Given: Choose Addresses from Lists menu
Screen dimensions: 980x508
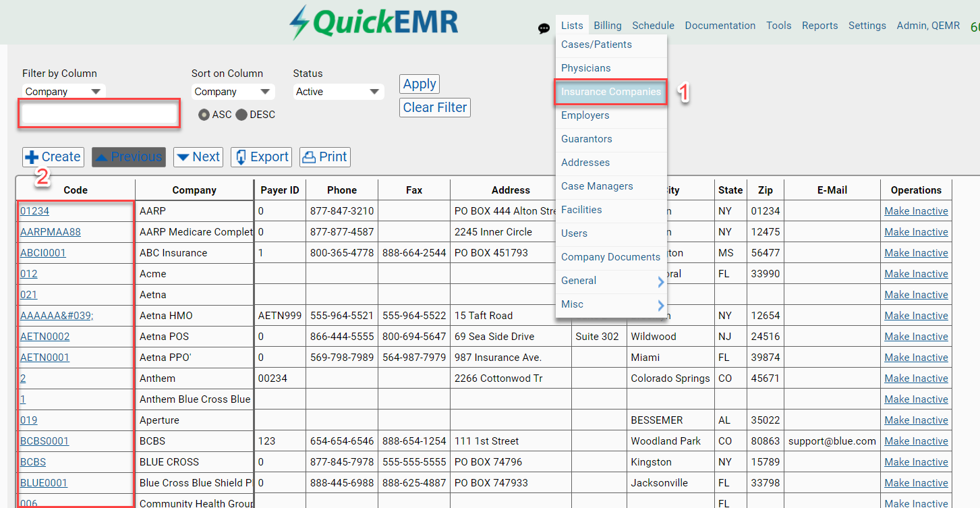Looking at the screenshot, I should [x=611, y=163].
